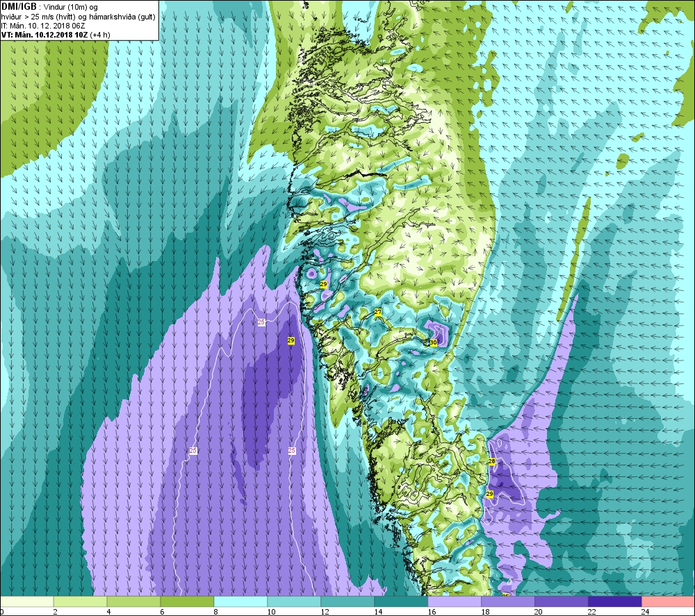
Task: Select the pale cream 0–2 m/s legend swatch
Action: tap(27, 601)
